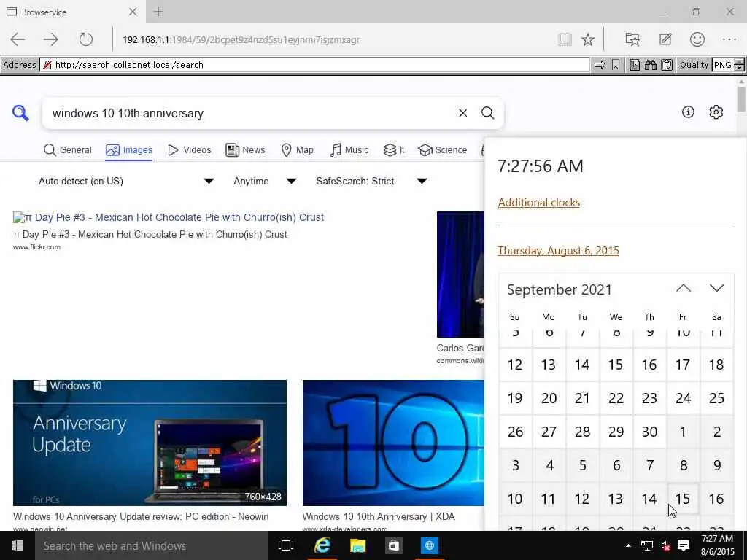Open File Explorer from taskbar
Screen dimensions: 747x560
(357, 545)
